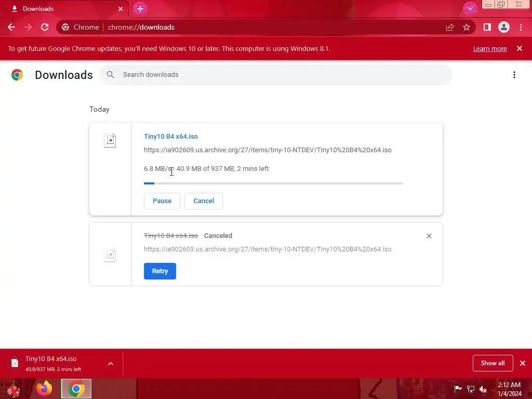The width and height of the screenshot is (532, 399).
Task: Expand the download shelf item options chevron
Action: click(111, 364)
